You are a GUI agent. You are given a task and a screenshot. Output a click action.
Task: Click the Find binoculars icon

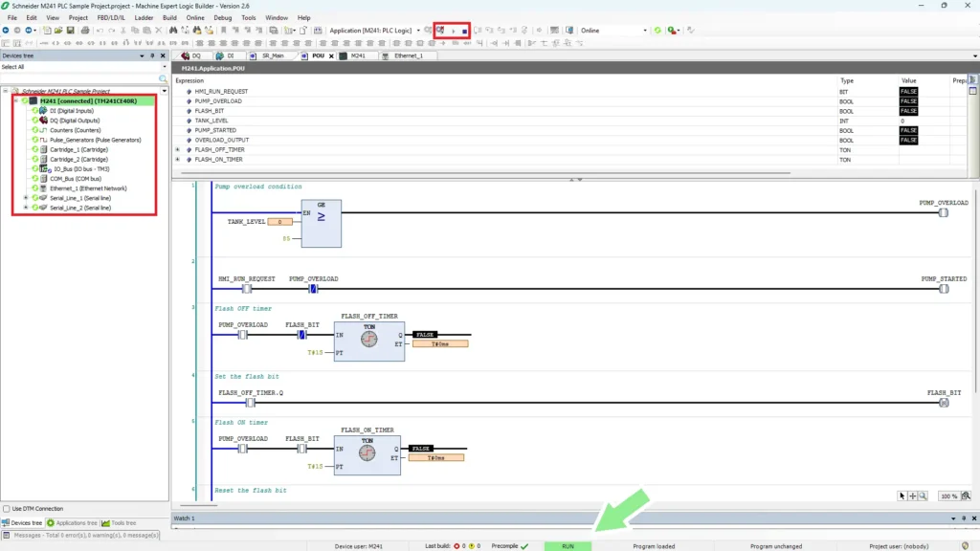[173, 30]
